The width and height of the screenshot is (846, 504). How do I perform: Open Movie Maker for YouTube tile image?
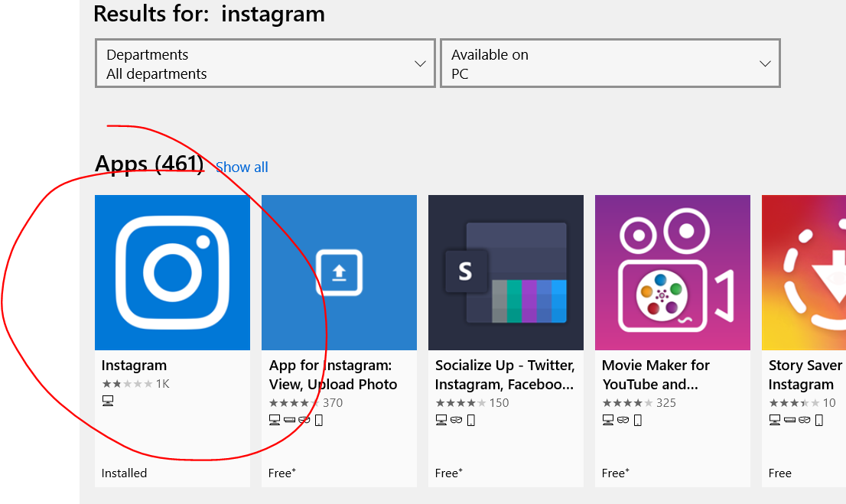coord(672,272)
